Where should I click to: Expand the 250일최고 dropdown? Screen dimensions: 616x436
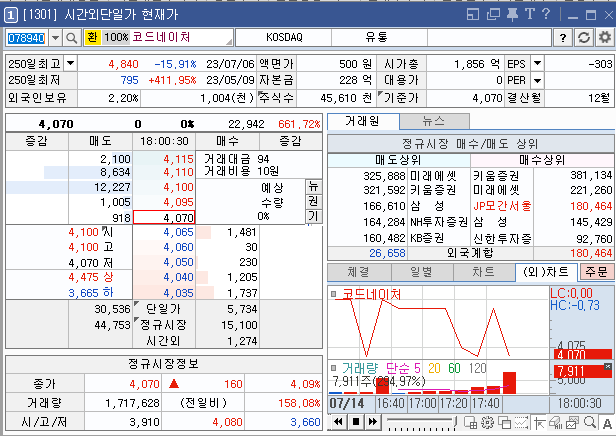[70, 63]
